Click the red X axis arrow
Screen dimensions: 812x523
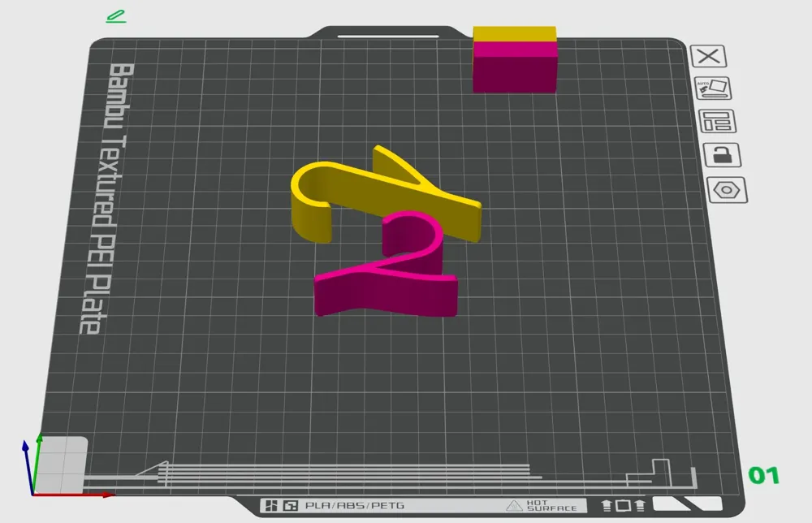74,495
